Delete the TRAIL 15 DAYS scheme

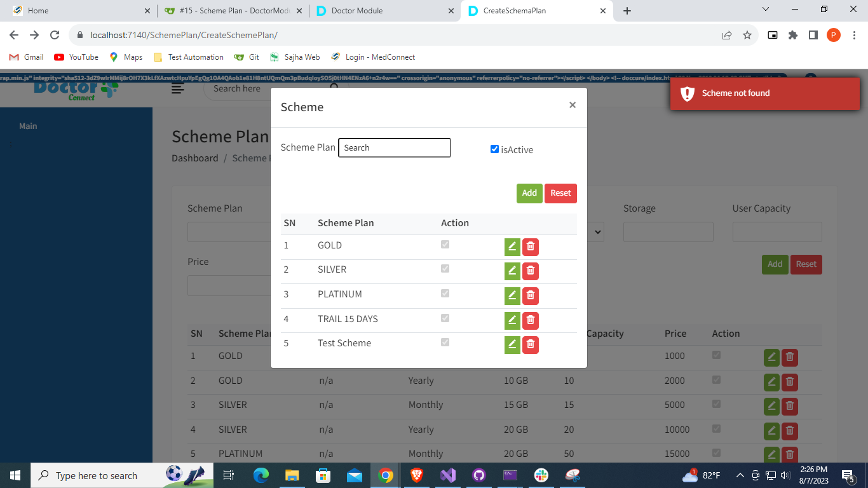click(x=531, y=320)
